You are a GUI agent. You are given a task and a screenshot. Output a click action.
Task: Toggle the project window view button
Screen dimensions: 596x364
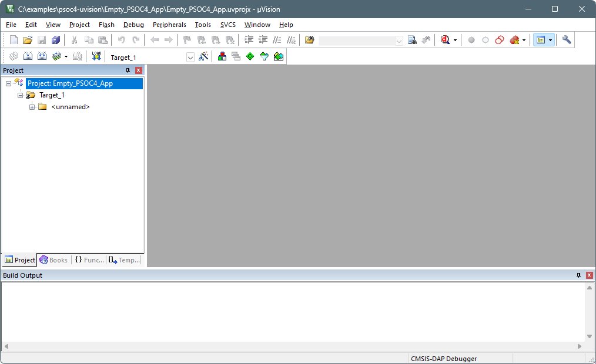coord(541,40)
